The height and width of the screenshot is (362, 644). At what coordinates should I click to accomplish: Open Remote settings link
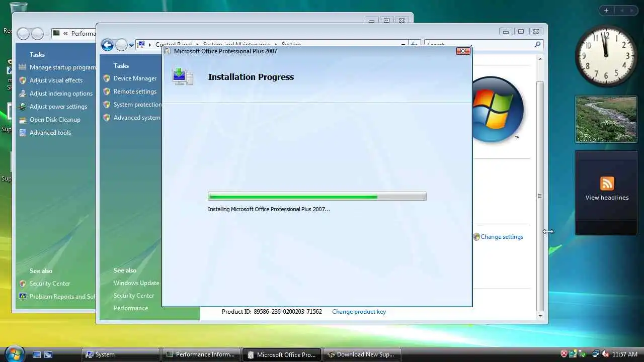click(x=135, y=92)
